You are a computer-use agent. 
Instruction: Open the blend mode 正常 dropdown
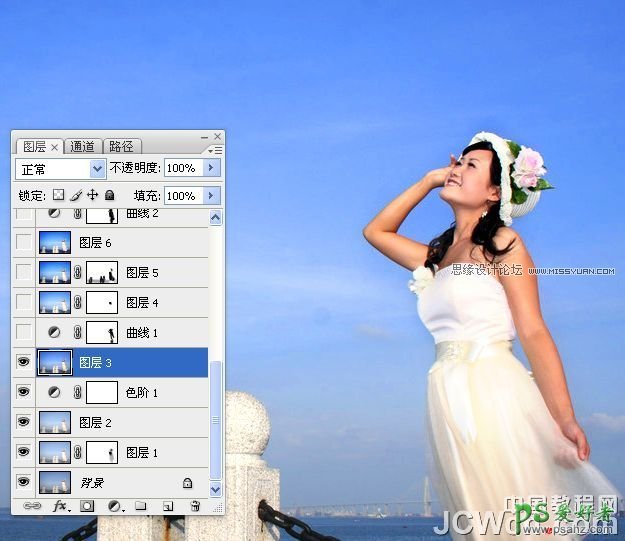[61, 169]
